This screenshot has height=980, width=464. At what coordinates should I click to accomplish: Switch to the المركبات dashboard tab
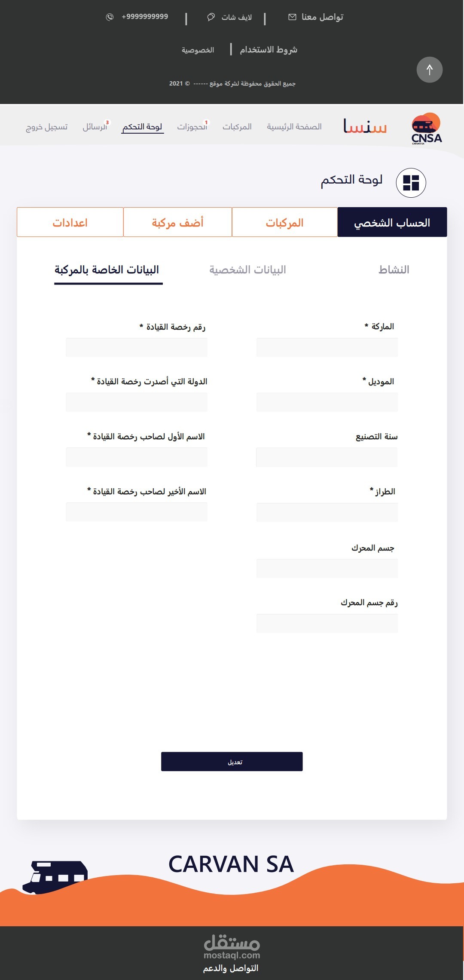tap(284, 222)
